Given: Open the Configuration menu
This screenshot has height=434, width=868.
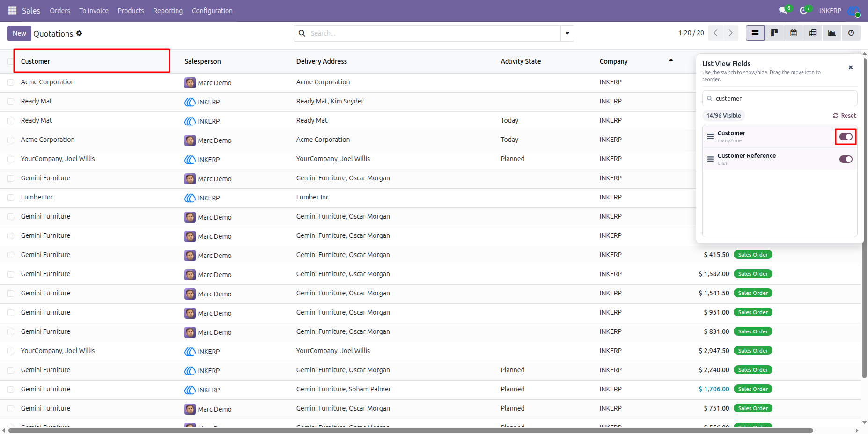Looking at the screenshot, I should click(212, 11).
